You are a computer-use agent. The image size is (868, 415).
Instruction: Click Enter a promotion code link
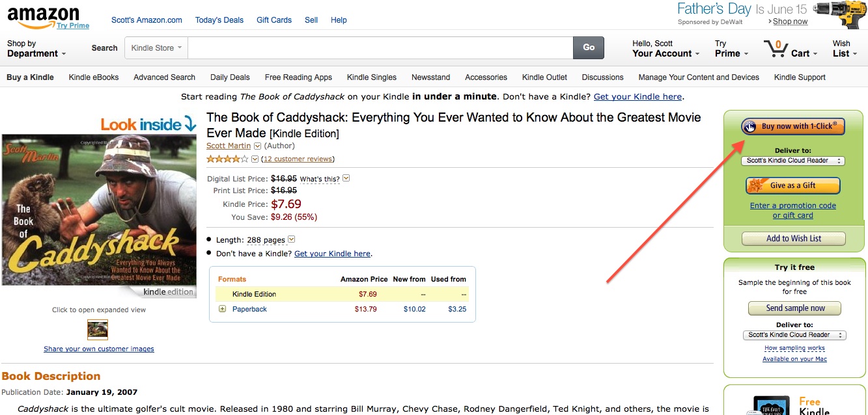tap(792, 206)
